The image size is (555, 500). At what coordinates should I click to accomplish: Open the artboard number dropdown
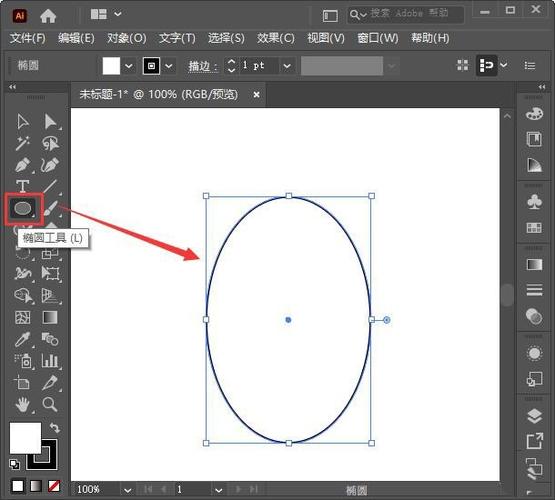tap(219, 490)
